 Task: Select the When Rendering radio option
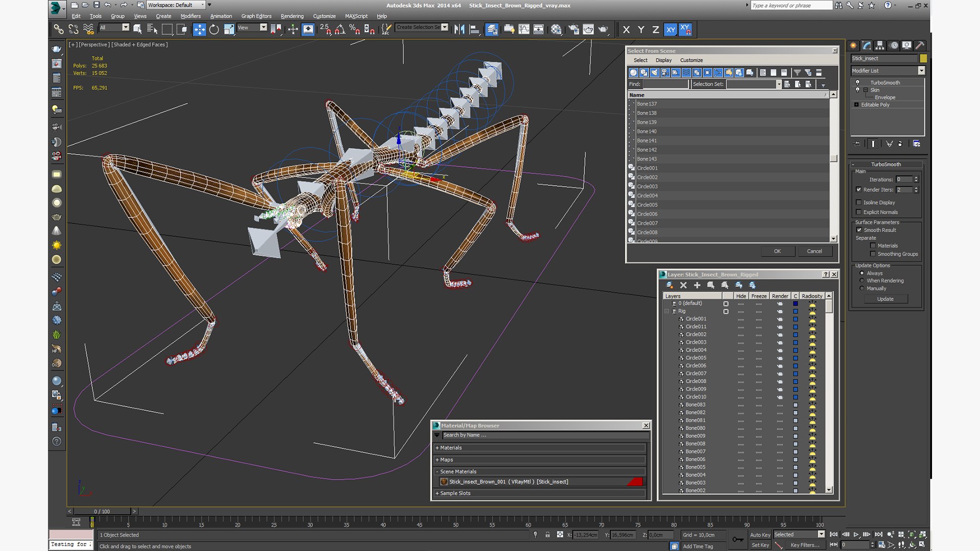tap(862, 281)
